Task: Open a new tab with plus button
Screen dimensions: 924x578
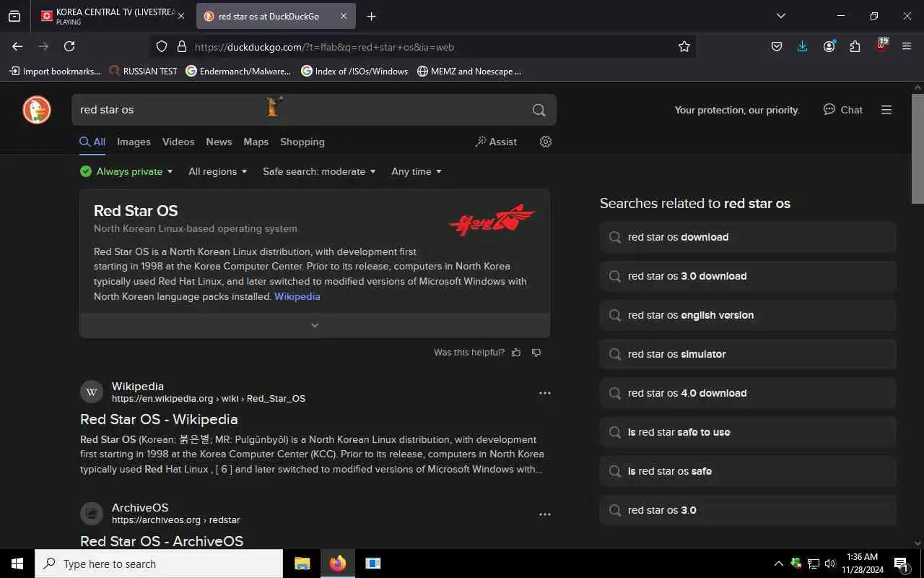Action: click(x=371, y=16)
